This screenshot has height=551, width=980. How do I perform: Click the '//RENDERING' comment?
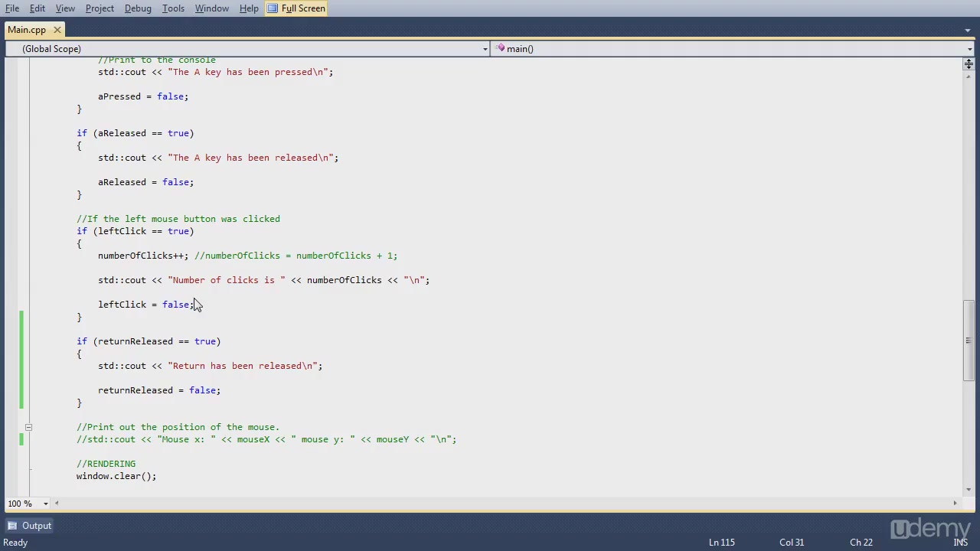(x=106, y=464)
